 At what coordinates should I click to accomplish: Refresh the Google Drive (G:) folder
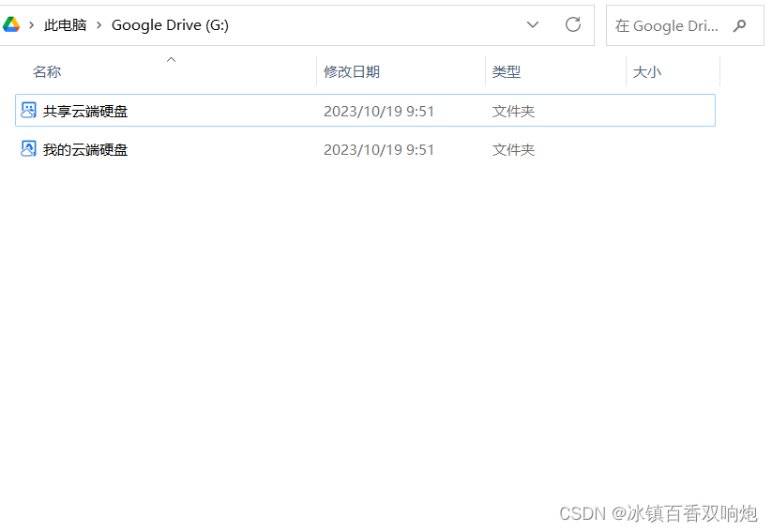(x=572, y=24)
